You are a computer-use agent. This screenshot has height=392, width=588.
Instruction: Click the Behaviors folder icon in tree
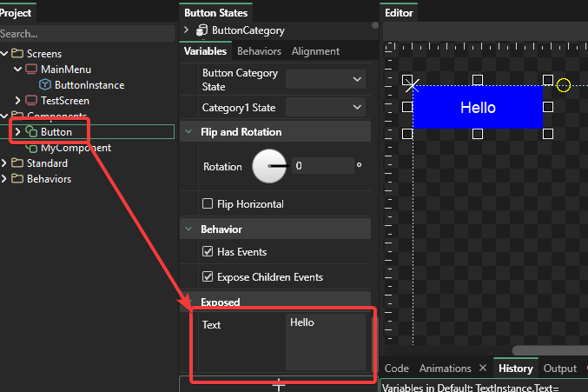tap(17, 179)
